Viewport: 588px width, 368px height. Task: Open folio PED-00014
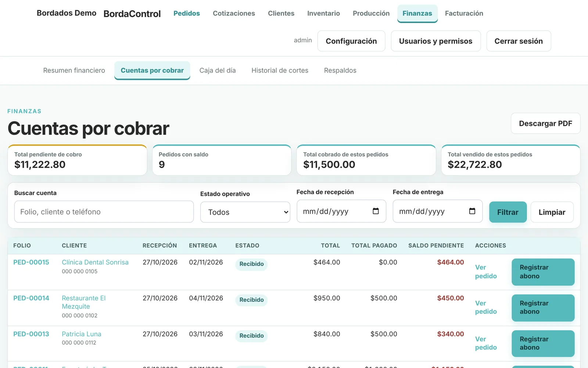(x=31, y=298)
